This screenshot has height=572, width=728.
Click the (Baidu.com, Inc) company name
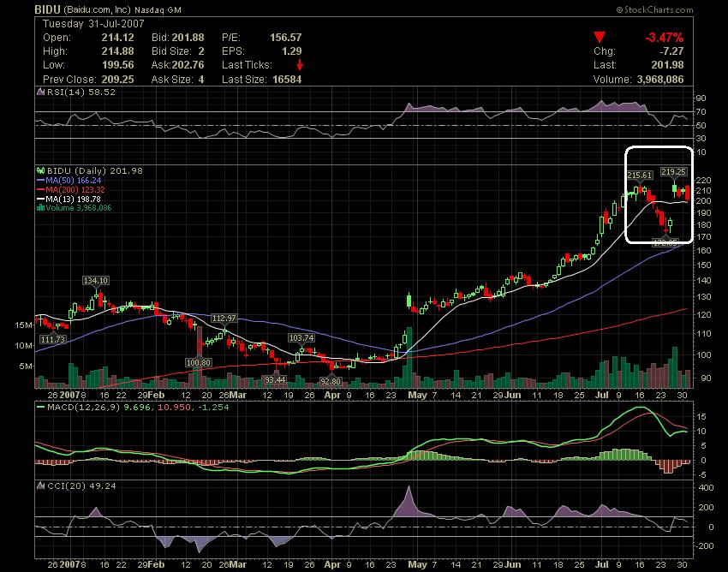(97, 9)
